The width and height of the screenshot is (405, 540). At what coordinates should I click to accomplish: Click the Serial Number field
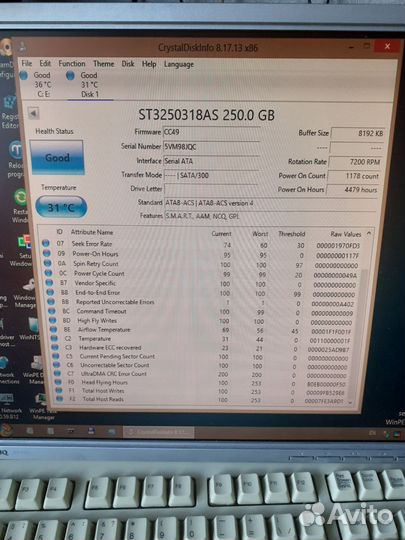point(211,147)
